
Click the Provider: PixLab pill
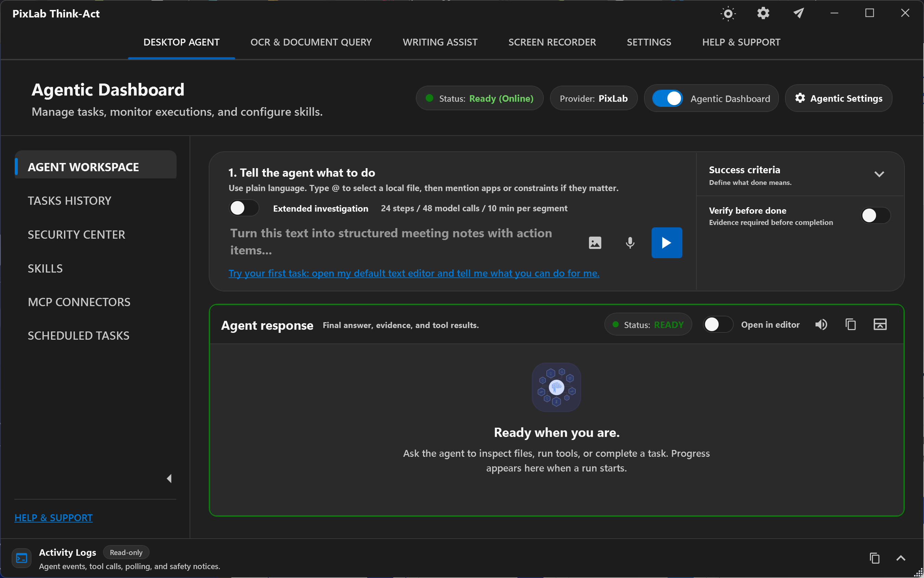[x=594, y=98]
